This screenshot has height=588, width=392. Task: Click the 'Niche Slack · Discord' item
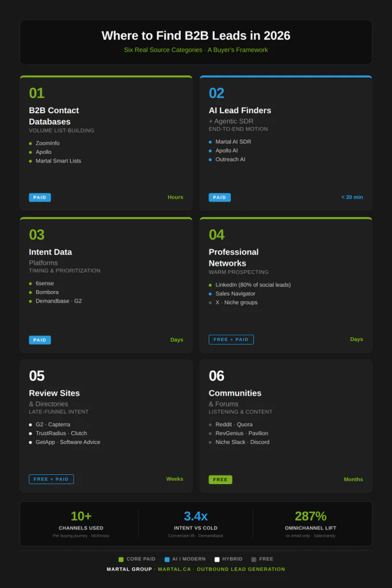click(x=242, y=442)
